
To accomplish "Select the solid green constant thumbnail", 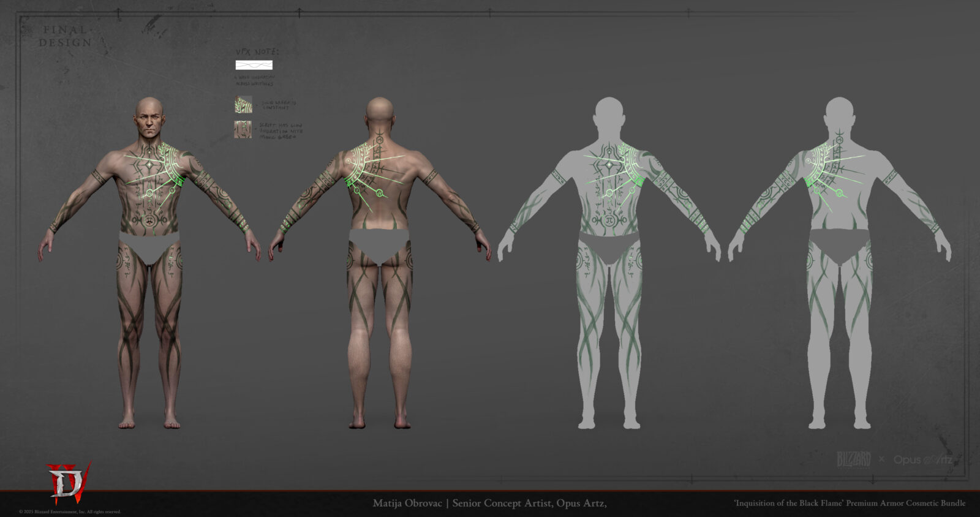I will 243,104.
